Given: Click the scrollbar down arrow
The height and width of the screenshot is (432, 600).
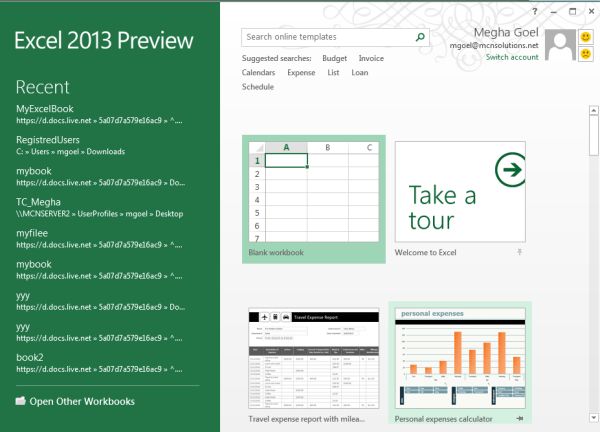Looking at the screenshot, I should (x=593, y=417).
